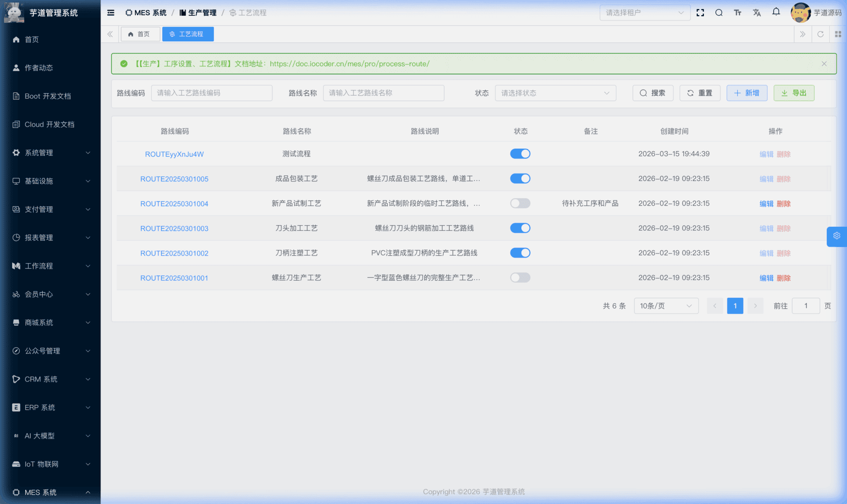The height and width of the screenshot is (504, 847).
Task: Open the 10条/页 page size dropdown
Action: [666, 305]
